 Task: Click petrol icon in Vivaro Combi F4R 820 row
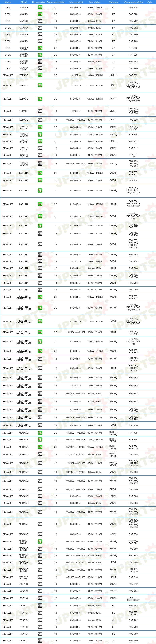tap(40, 55)
